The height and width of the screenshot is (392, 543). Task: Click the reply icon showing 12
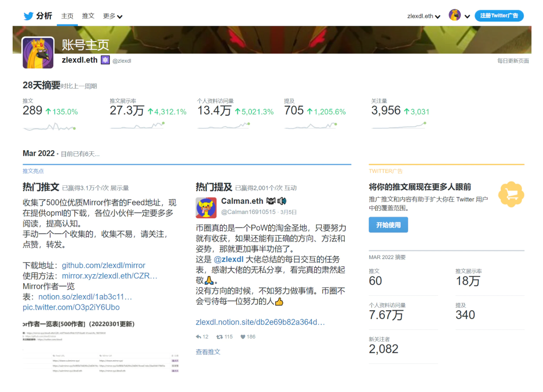199,337
